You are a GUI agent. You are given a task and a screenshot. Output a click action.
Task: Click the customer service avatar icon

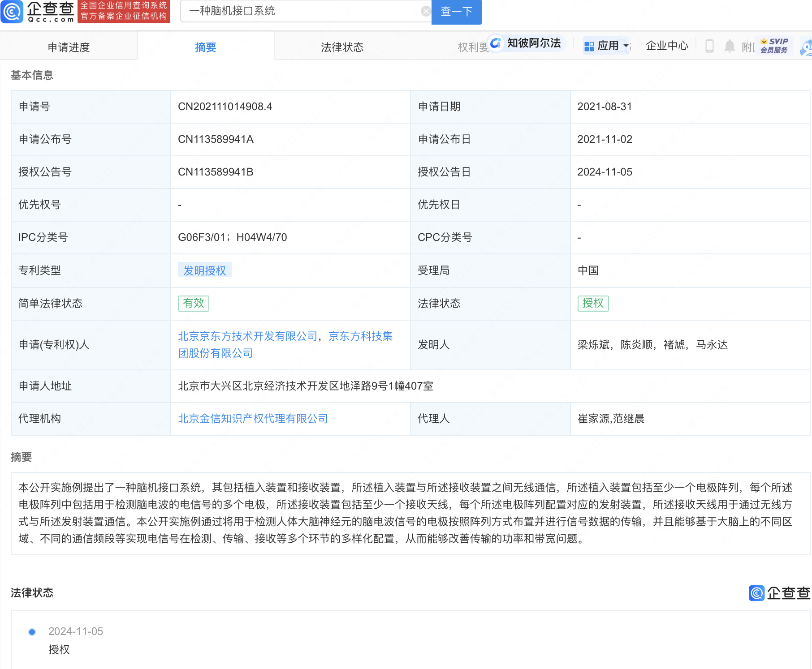pyautogui.click(x=807, y=47)
